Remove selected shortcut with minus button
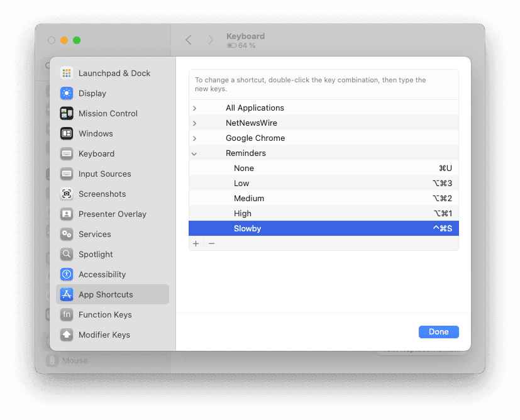 click(211, 243)
